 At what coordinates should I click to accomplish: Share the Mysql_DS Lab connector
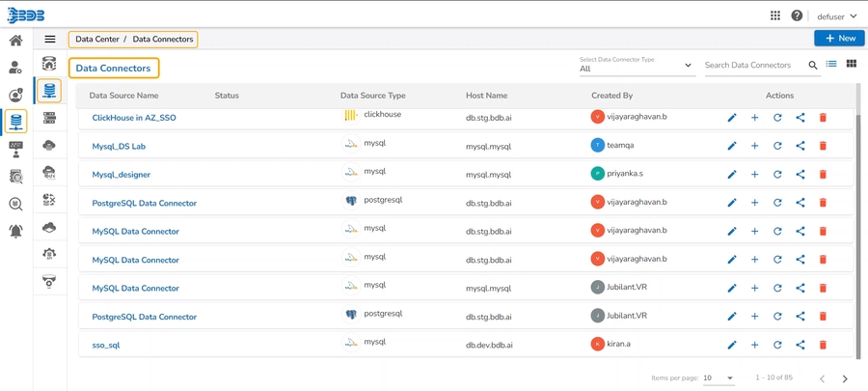(x=800, y=146)
